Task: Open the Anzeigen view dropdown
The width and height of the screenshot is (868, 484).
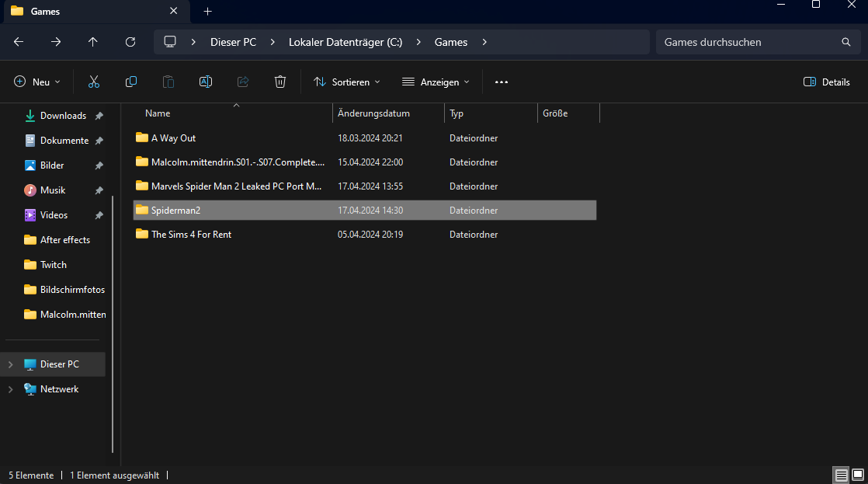Action: click(436, 82)
